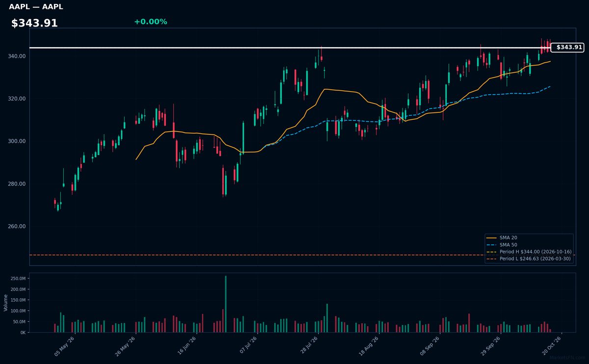589x364 pixels.
Task: Click the 08 Sep '26 date label
Action: coord(429,346)
